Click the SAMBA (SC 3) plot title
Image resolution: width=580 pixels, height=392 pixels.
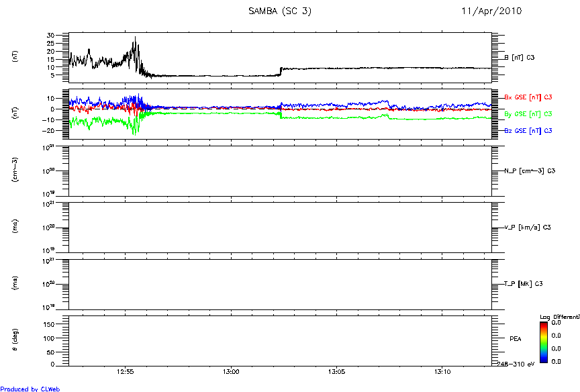click(x=280, y=11)
